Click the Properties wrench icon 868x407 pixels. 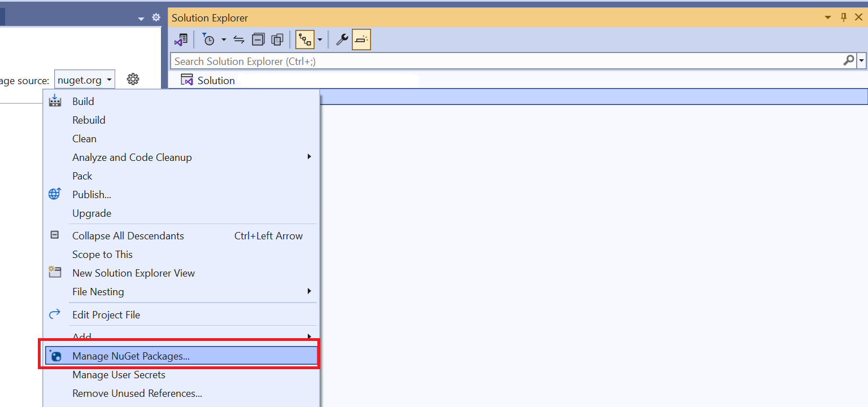point(342,40)
